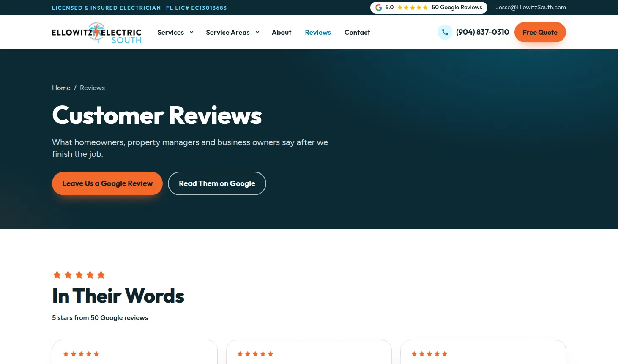Click the Reviews breadcrumb text

click(92, 88)
